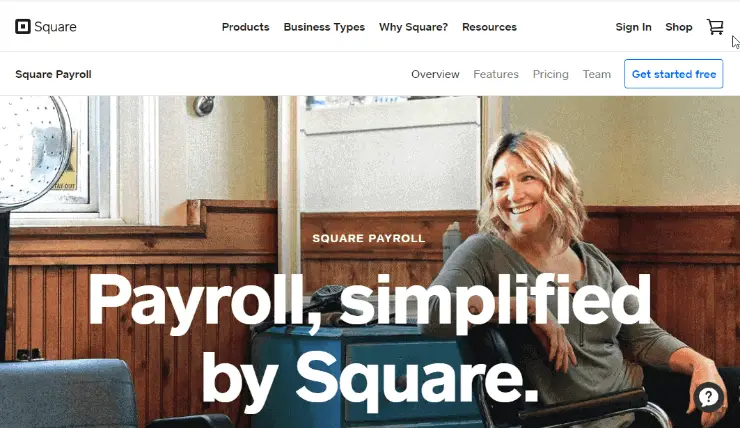
Task: Click the Get started free button
Action: pyautogui.click(x=673, y=74)
